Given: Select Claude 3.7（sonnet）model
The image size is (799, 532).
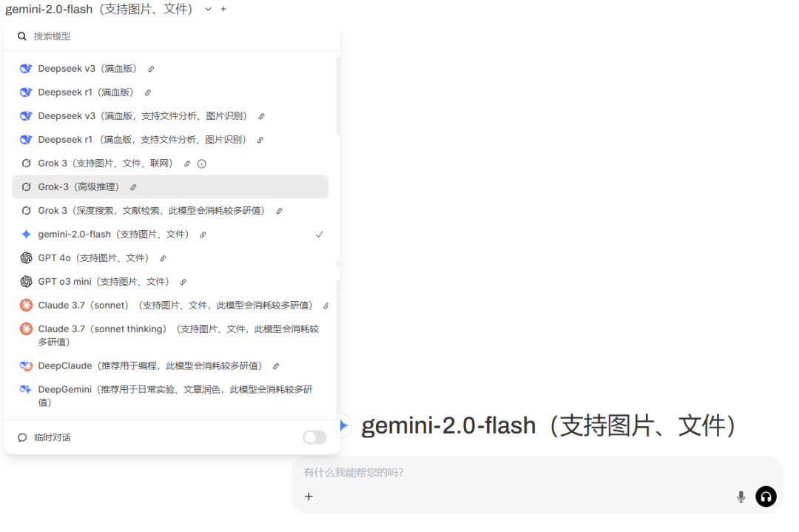Looking at the screenshot, I should [x=169, y=306].
